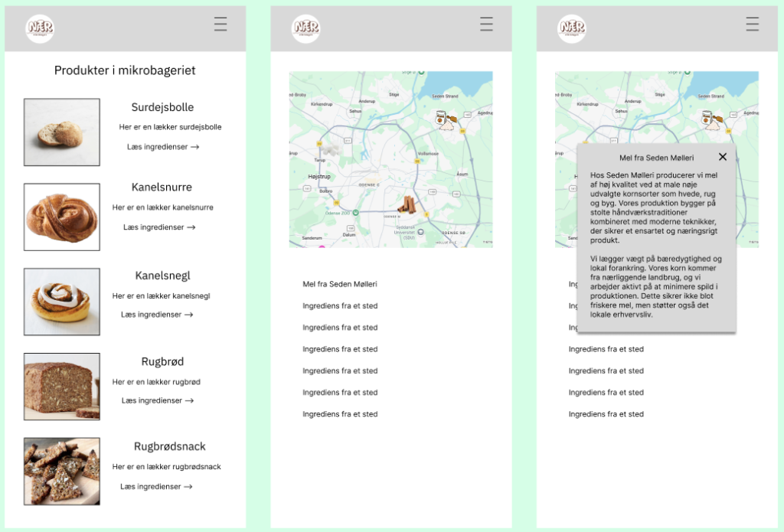Click the Kanelsnegl product photo
The image size is (784, 532).
pos(62,302)
